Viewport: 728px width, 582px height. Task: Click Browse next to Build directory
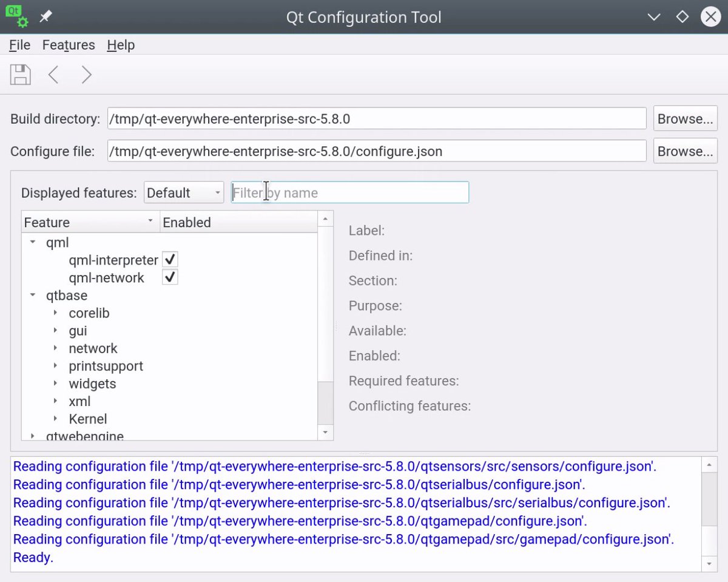(x=686, y=119)
